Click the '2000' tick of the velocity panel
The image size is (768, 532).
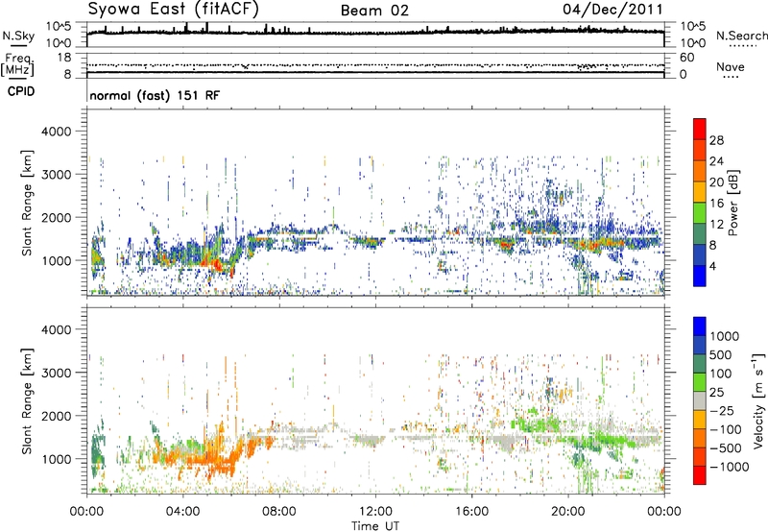coord(56,416)
